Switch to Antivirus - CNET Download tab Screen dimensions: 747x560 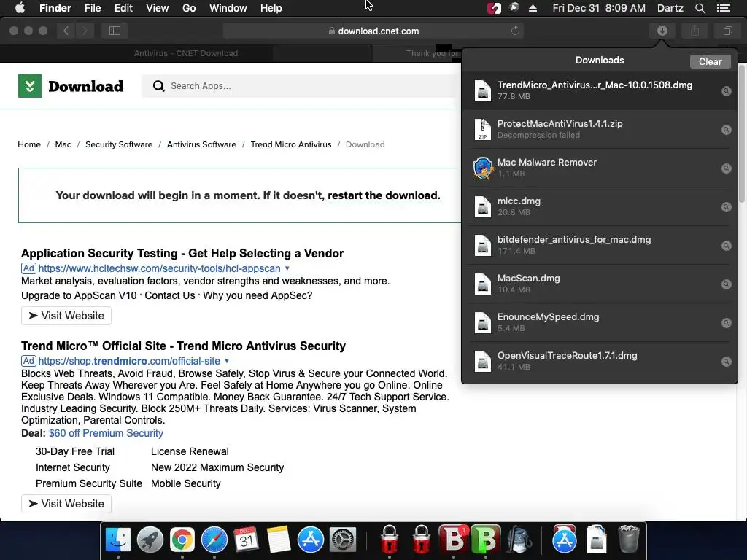pyautogui.click(x=186, y=53)
